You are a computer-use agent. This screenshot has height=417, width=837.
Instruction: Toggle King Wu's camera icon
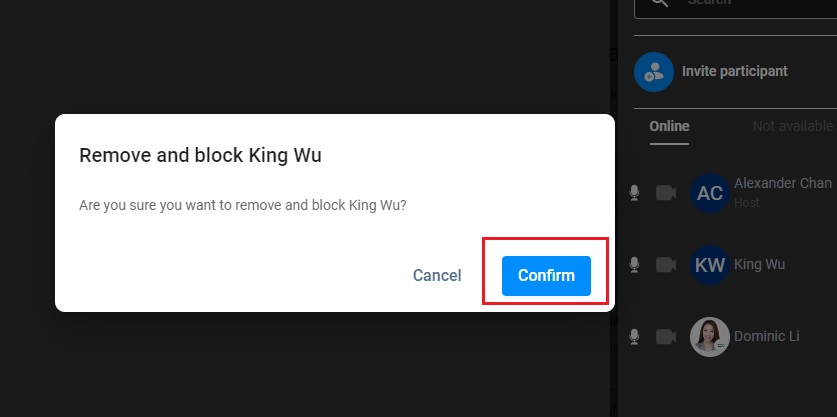pyautogui.click(x=666, y=264)
